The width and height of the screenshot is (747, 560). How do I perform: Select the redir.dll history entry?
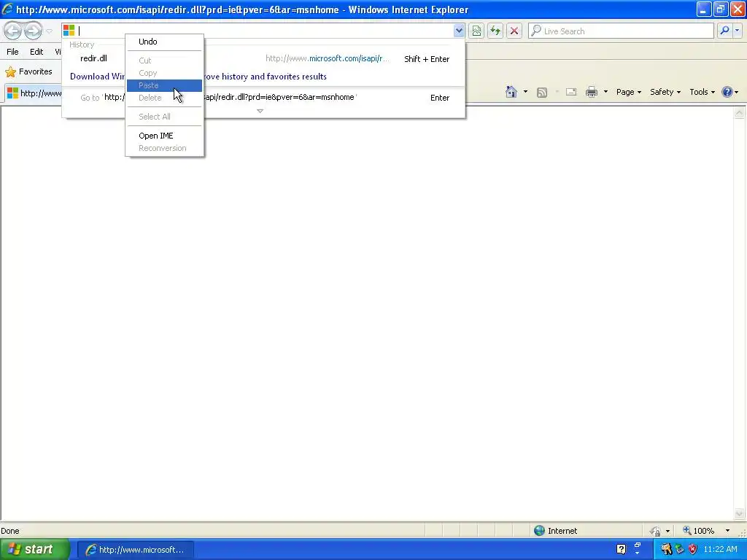[x=93, y=58]
